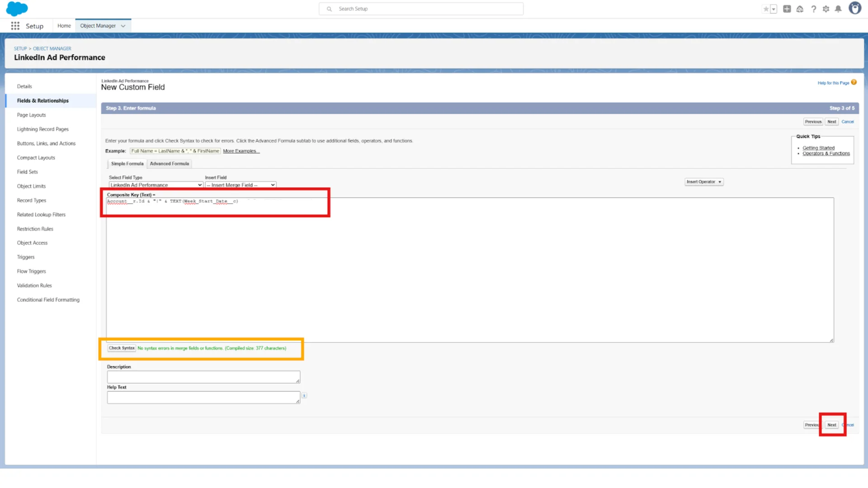The width and height of the screenshot is (868, 488).
Task: Open the user profile avatar
Action: click(854, 8)
